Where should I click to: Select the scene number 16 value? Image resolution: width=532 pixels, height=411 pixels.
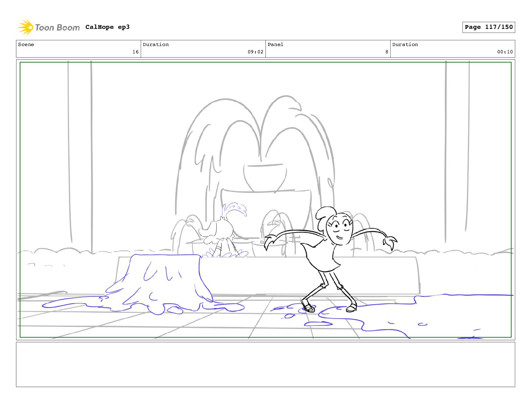tap(135, 52)
